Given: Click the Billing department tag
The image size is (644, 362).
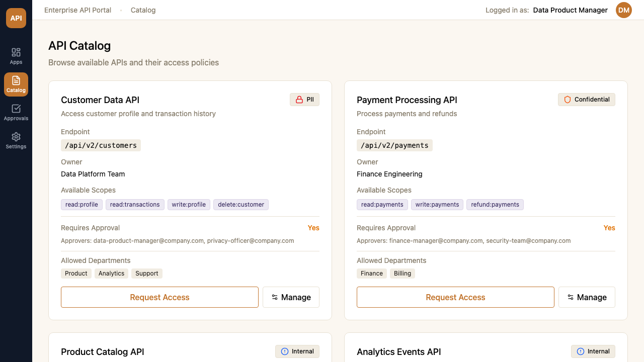Looking at the screenshot, I should (x=403, y=274).
